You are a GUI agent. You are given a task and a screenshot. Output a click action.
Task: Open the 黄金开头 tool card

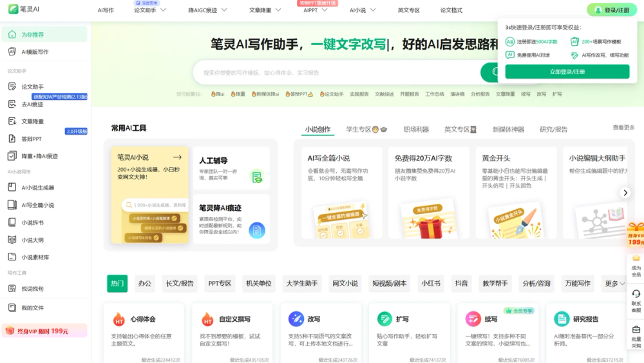tap(516, 192)
